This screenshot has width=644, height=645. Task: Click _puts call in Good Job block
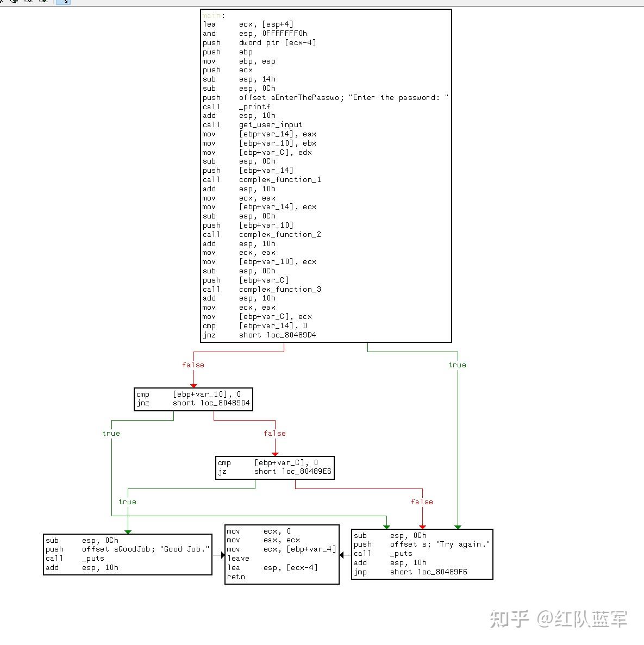point(93,558)
